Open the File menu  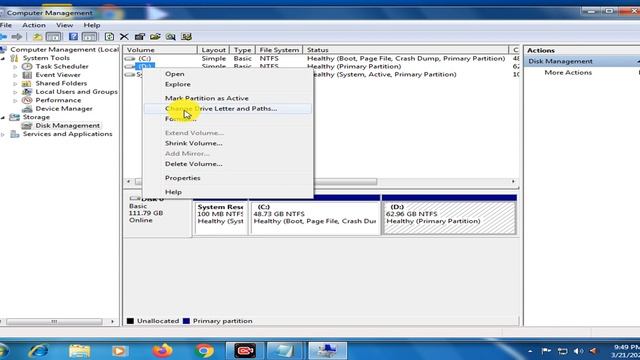[x=6, y=25]
